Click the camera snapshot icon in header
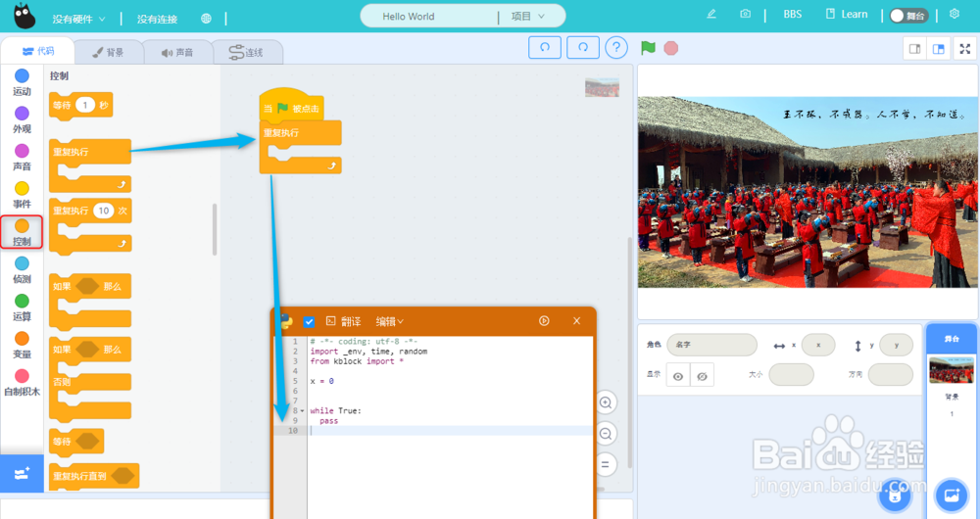This screenshot has width=980, height=519. pyautogui.click(x=745, y=14)
